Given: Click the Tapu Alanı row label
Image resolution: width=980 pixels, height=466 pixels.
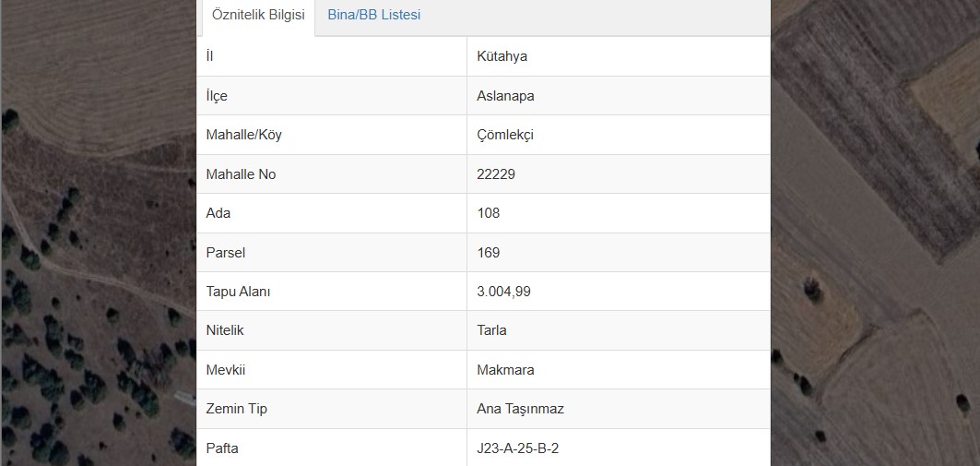Looking at the screenshot, I should pos(238,292).
